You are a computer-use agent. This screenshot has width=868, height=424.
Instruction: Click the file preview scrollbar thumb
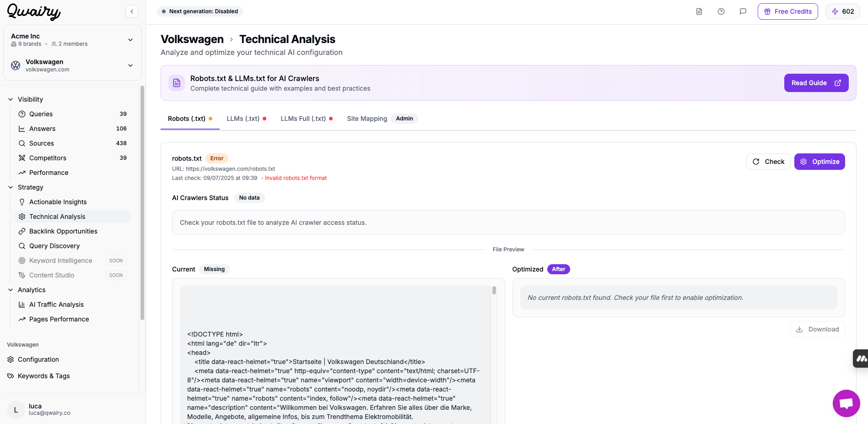[x=494, y=290]
